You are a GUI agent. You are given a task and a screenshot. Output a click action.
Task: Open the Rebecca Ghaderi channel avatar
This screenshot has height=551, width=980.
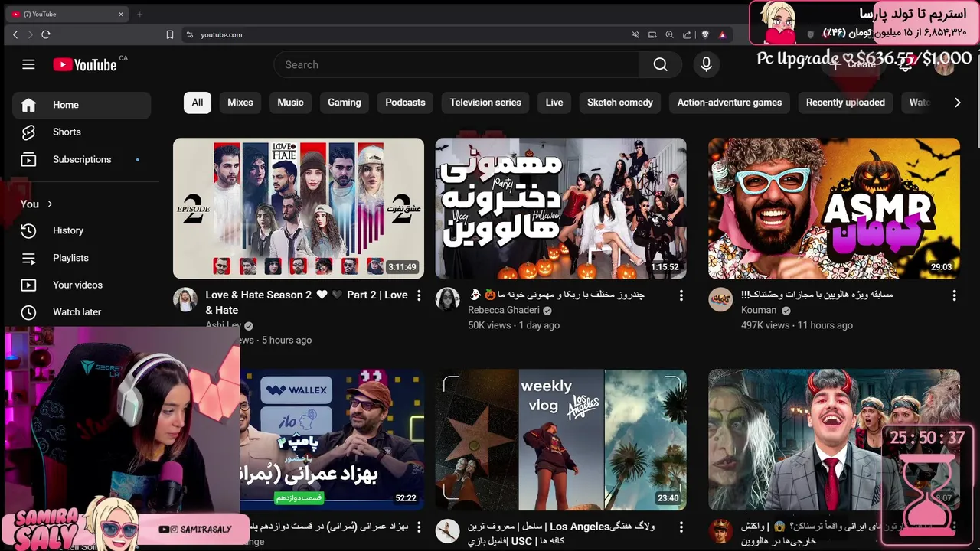[x=447, y=300]
